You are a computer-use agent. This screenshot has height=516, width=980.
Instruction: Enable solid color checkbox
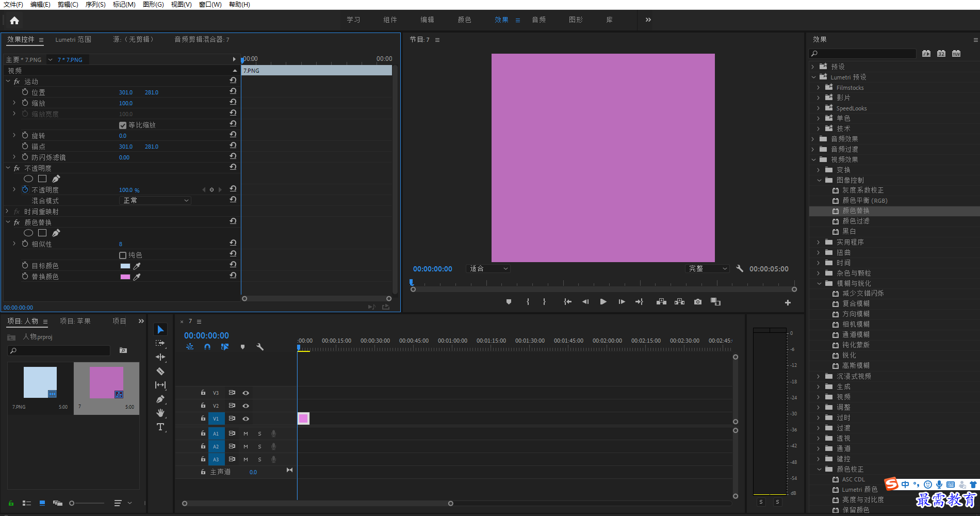[123, 255]
